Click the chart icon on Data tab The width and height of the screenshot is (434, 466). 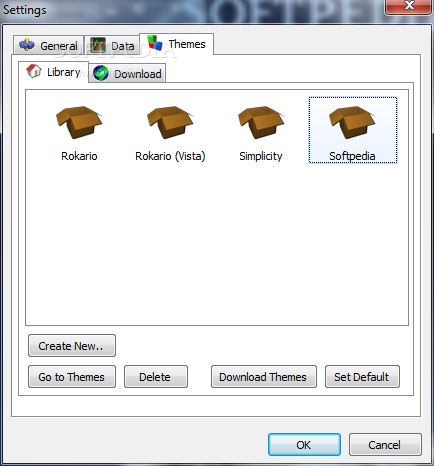point(98,45)
